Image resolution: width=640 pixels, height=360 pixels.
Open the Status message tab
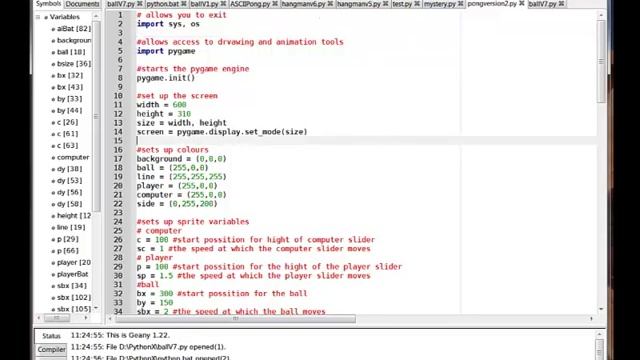[x=51, y=336]
